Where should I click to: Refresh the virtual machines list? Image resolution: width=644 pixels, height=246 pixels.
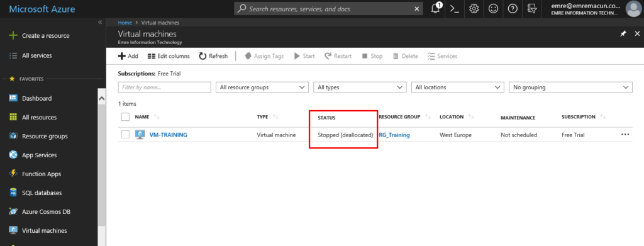click(213, 56)
